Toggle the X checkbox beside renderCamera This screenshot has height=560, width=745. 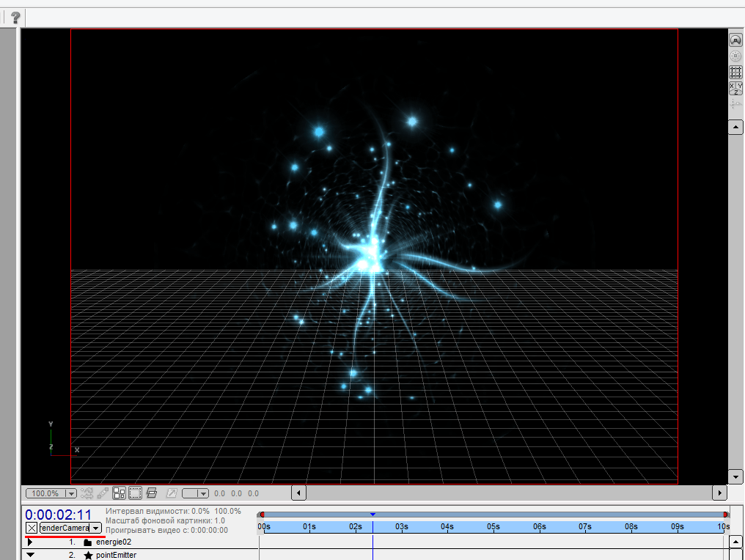(32, 528)
